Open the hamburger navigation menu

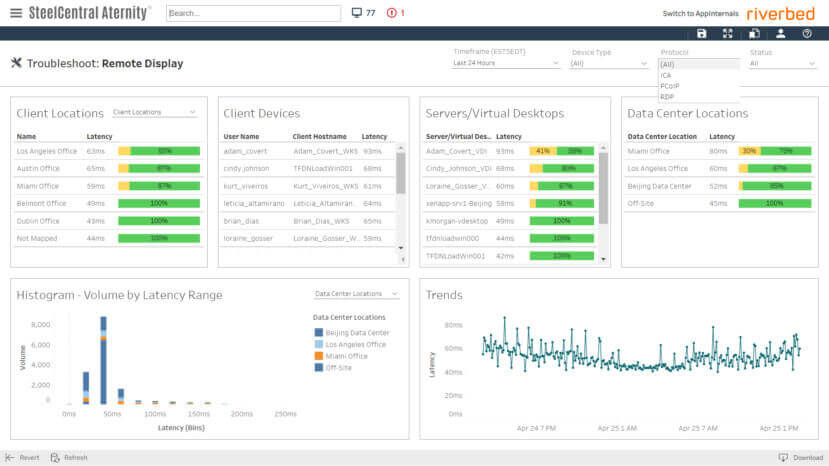(x=16, y=13)
